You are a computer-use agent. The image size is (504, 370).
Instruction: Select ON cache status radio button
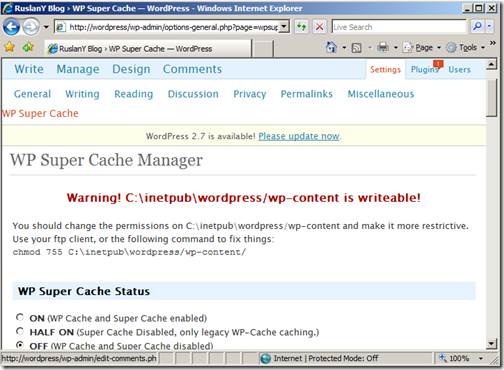[x=20, y=317]
